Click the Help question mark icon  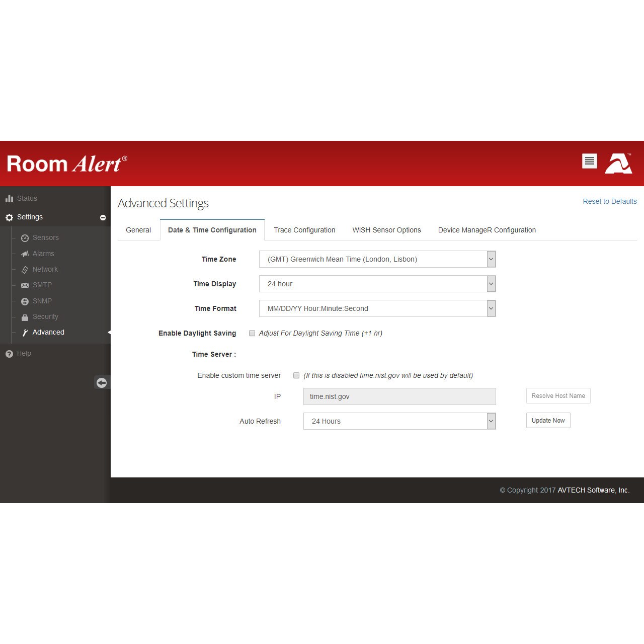click(9, 353)
